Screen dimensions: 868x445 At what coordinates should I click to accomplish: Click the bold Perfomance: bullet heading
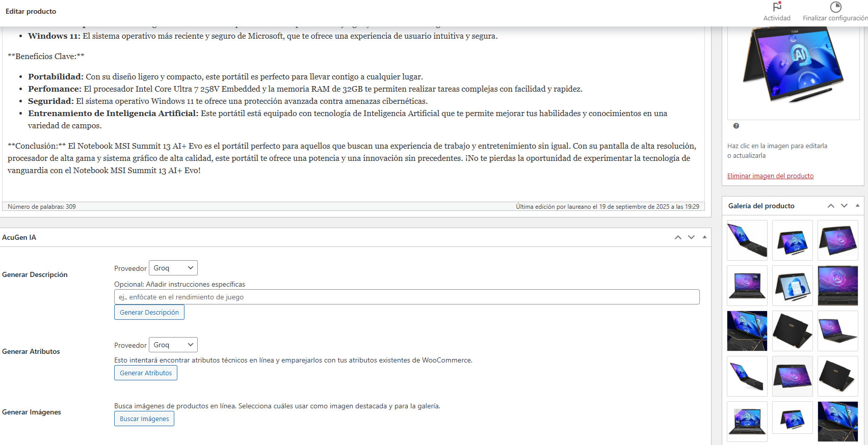55,89
